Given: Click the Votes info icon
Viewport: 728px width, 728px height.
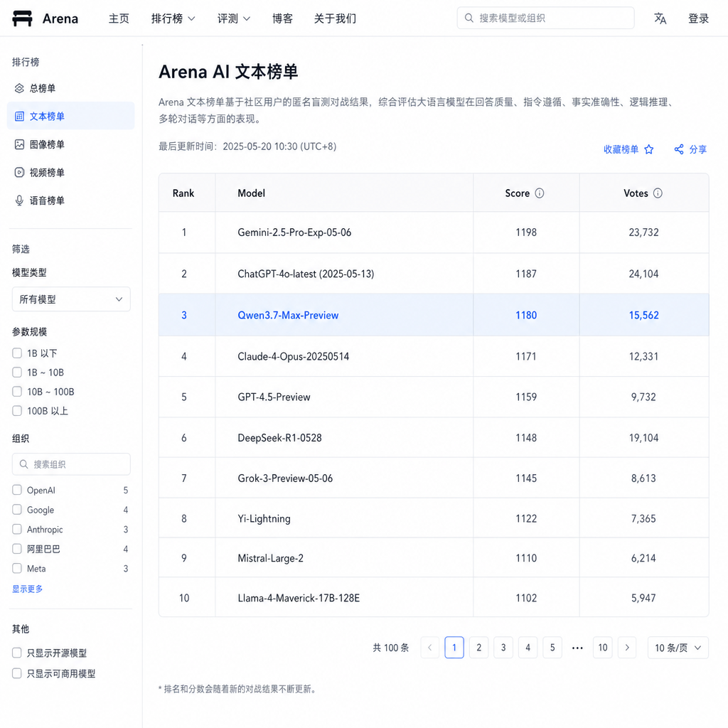Looking at the screenshot, I should click(658, 193).
